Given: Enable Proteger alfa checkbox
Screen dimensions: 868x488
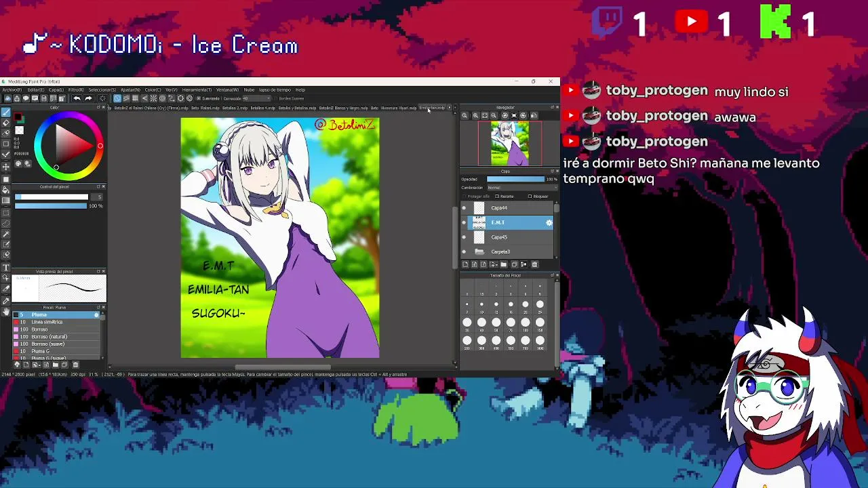Looking at the screenshot, I should click(x=465, y=197).
